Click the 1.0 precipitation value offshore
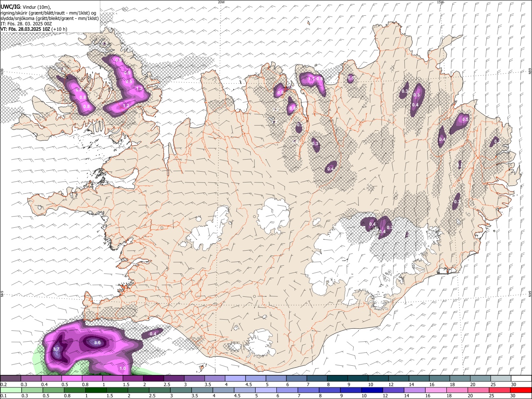This screenshot has width=532, height=399. pyautogui.click(x=123, y=368)
